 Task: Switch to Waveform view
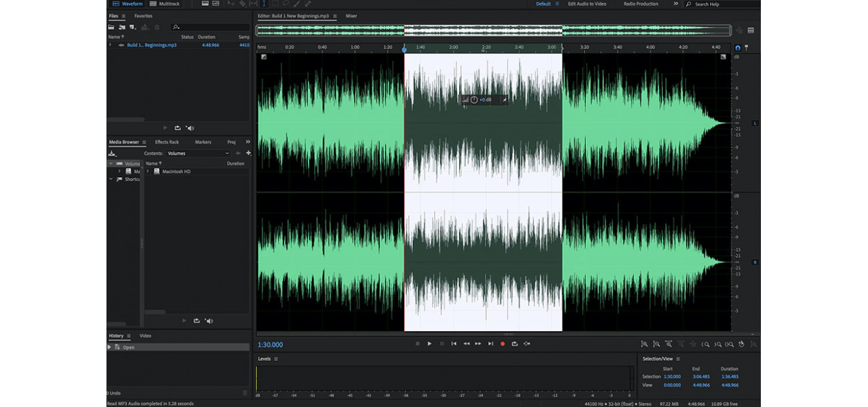127,3
